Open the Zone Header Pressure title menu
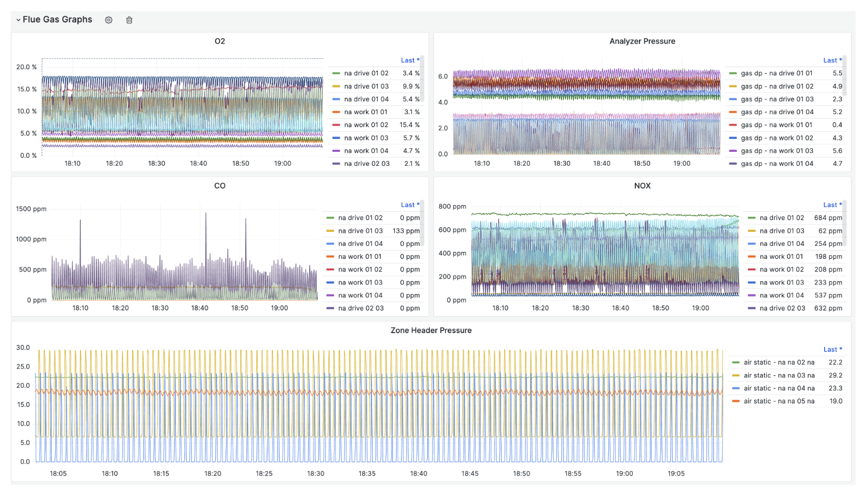The image size is (868, 502). [431, 331]
